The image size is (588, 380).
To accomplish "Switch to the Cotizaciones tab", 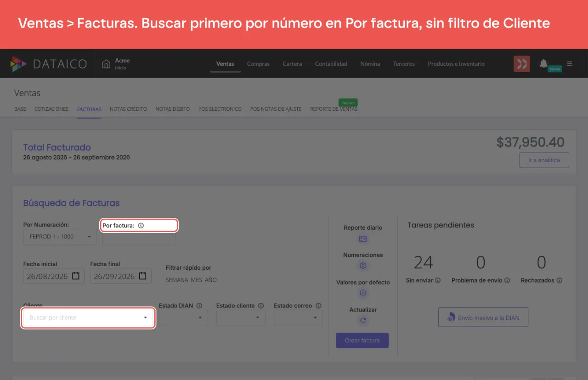I will point(51,109).
